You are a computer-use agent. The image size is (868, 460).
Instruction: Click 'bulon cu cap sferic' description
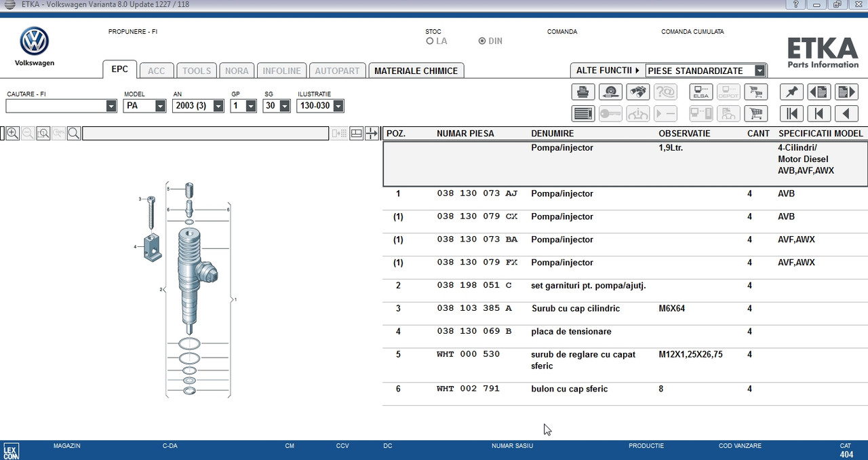(569, 389)
